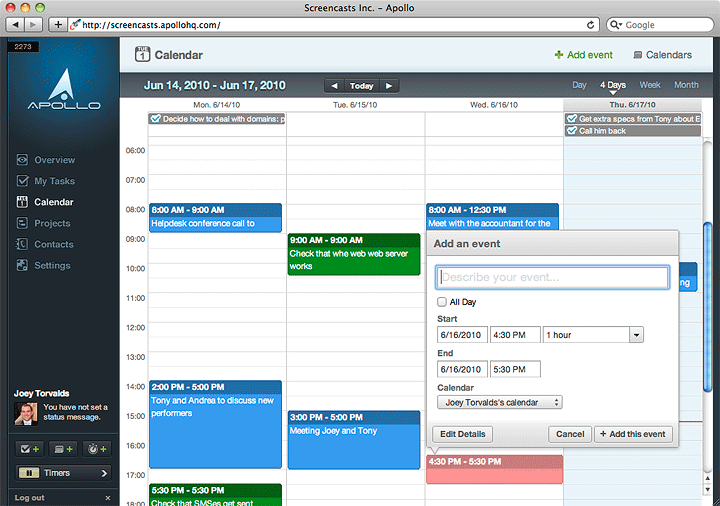Click the browser forward arrow

[33, 24]
